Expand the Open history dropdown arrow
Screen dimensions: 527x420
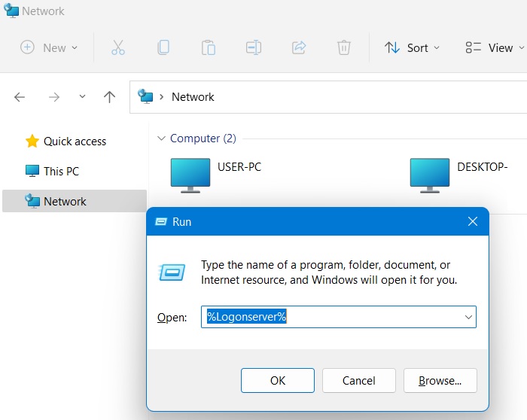468,317
